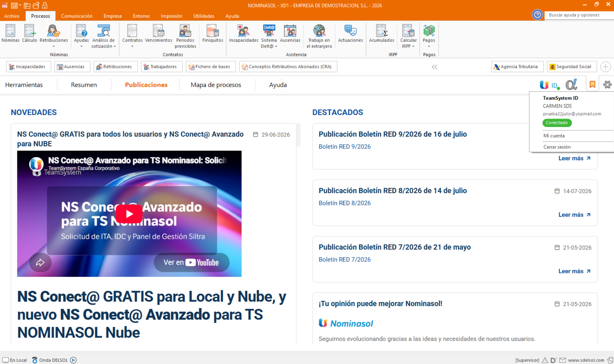Switch to the Comunicación ribbon tab
The height and width of the screenshot is (364, 614).
[77, 16]
